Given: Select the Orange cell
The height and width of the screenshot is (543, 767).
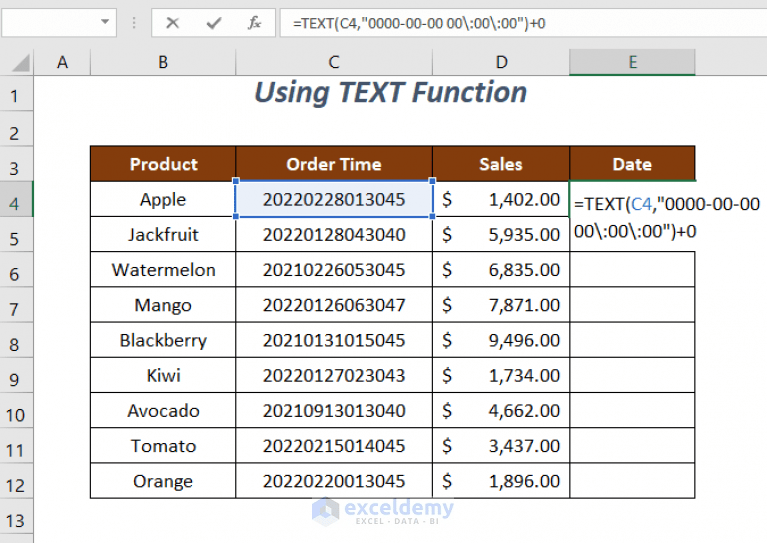Looking at the screenshot, I should tap(163, 481).
